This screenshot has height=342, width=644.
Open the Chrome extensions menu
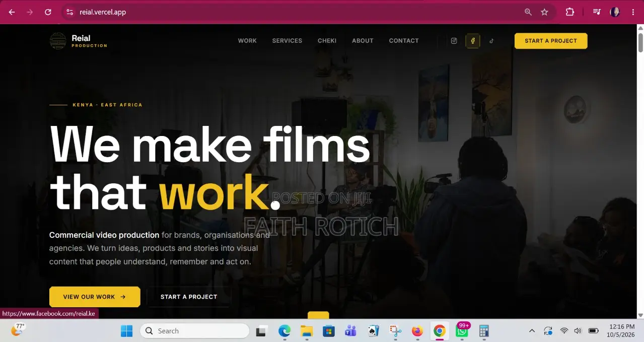click(570, 12)
